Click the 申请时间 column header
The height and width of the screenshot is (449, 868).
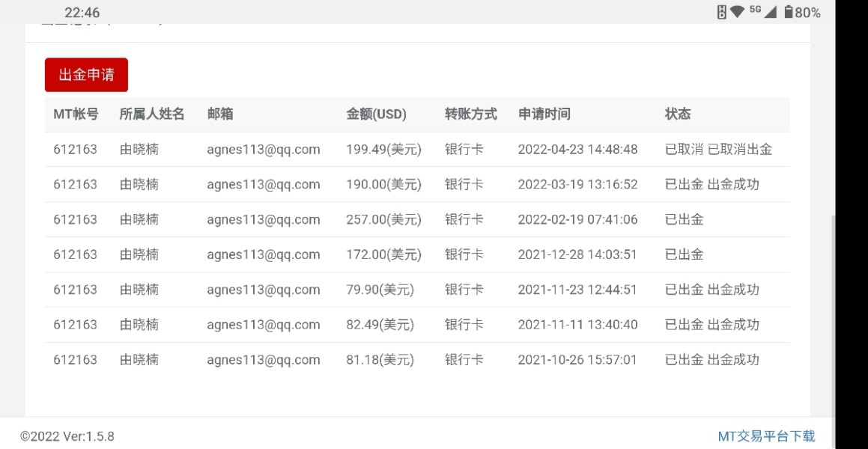click(x=544, y=114)
